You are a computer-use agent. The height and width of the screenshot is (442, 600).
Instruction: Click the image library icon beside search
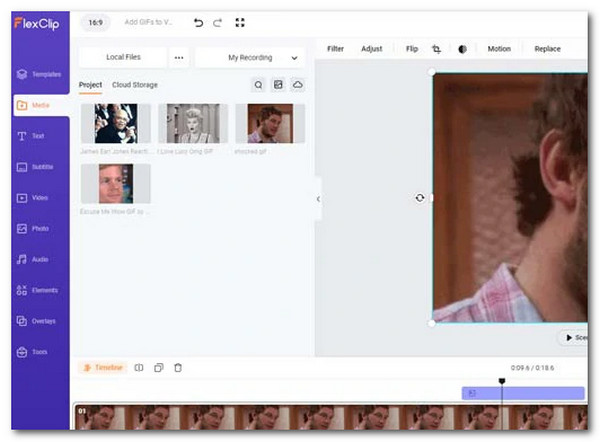tap(278, 85)
